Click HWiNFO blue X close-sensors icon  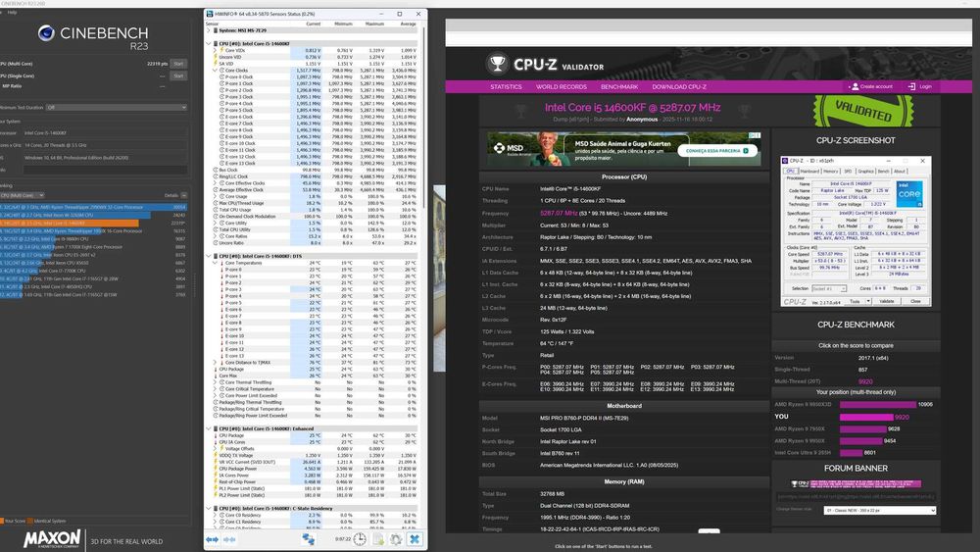click(x=414, y=539)
